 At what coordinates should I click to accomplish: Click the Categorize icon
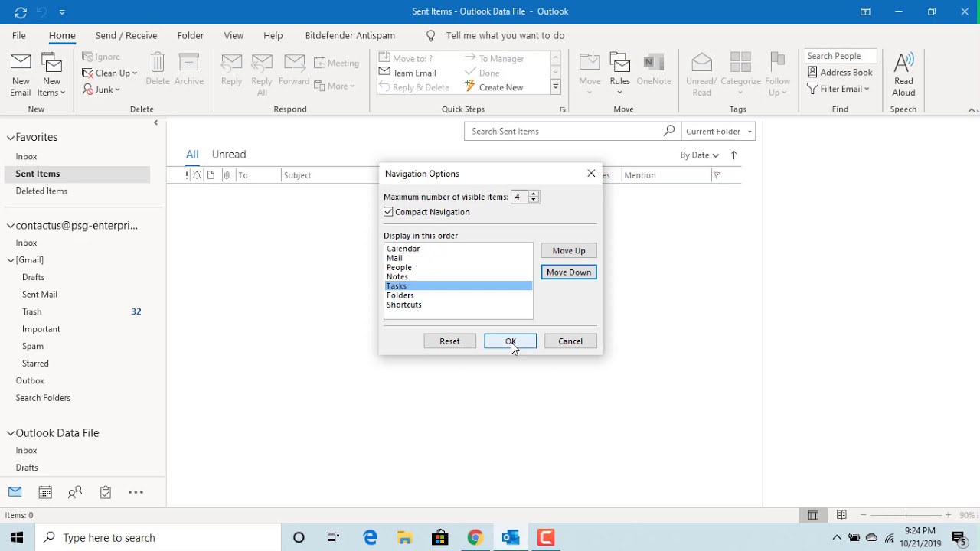(740, 75)
